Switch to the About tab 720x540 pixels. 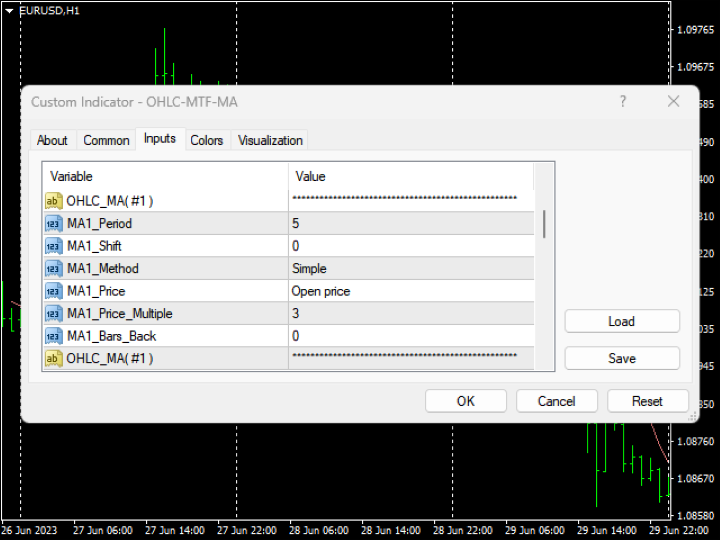pos(52,140)
